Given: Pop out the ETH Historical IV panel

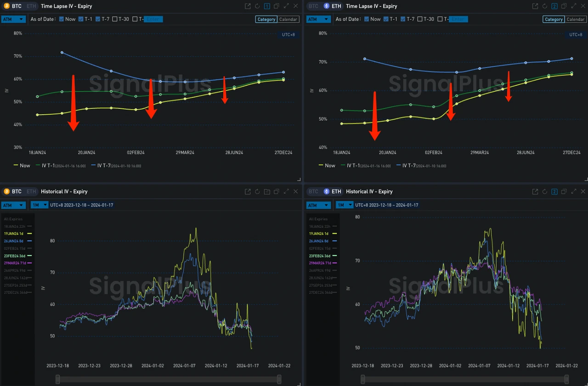Looking at the screenshot, I should 535,191.
